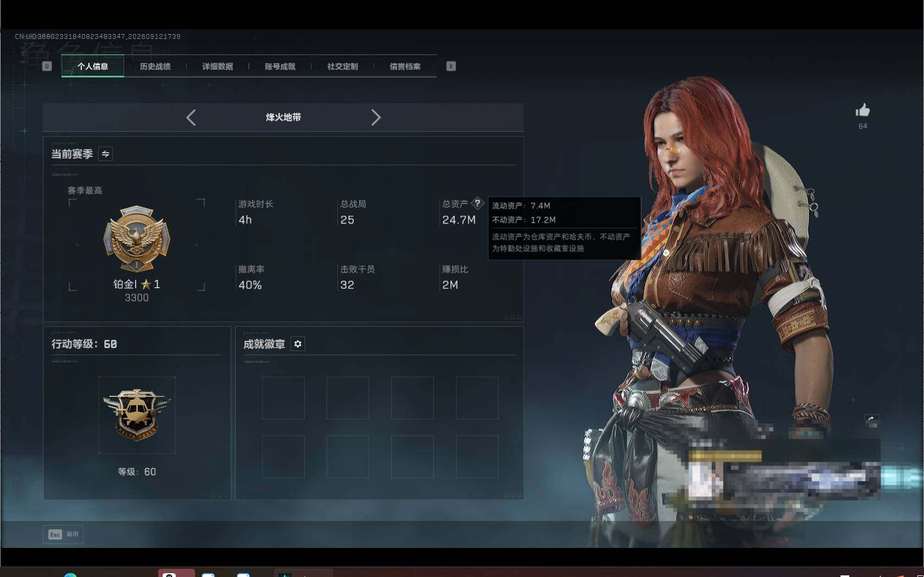
Task: Click the 击败干员 value 32
Action: tap(347, 285)
